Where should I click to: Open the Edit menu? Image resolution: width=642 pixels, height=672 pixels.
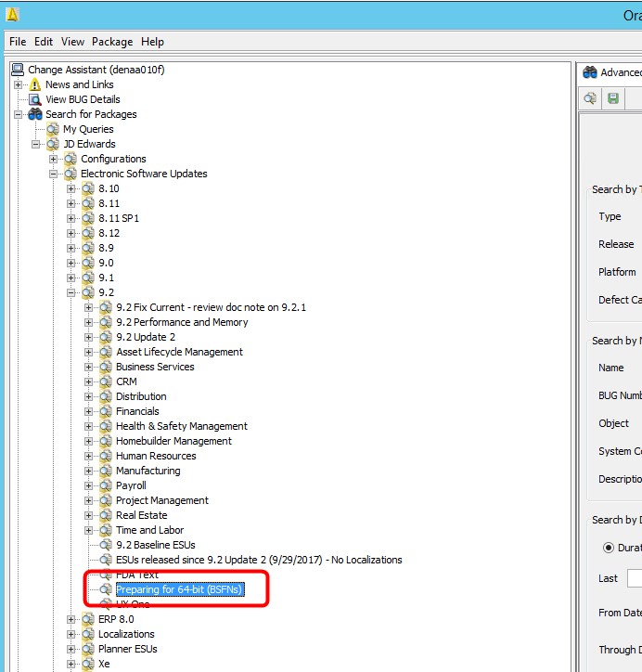click(x=44, y=42)
